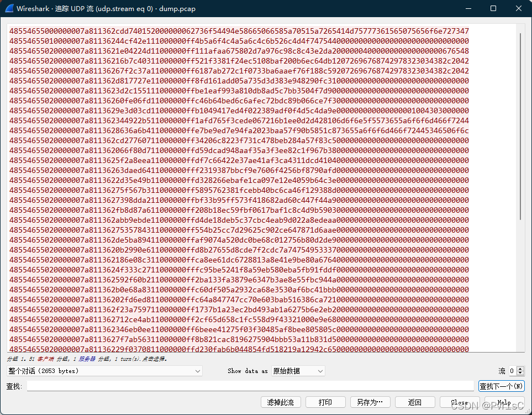
Task: Increase the 流 stream number with up arrow
Action: [x=520, y=369]
